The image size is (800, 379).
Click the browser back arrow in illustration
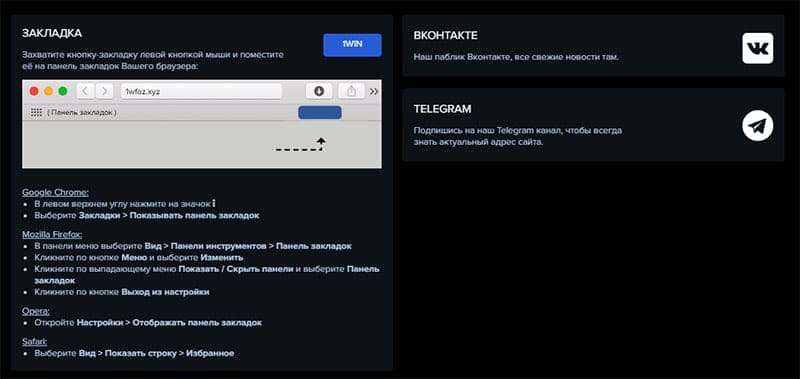(x=85, y=91)
